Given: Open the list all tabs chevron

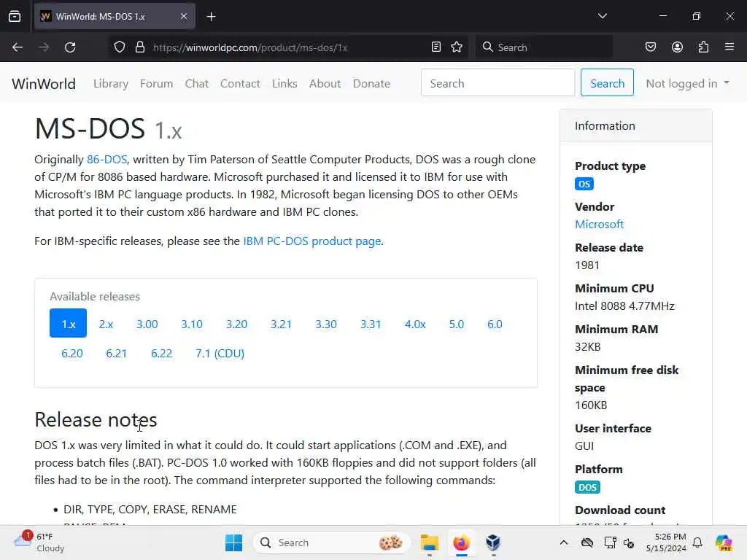Looking at the screenshot, I should point(602,16).
